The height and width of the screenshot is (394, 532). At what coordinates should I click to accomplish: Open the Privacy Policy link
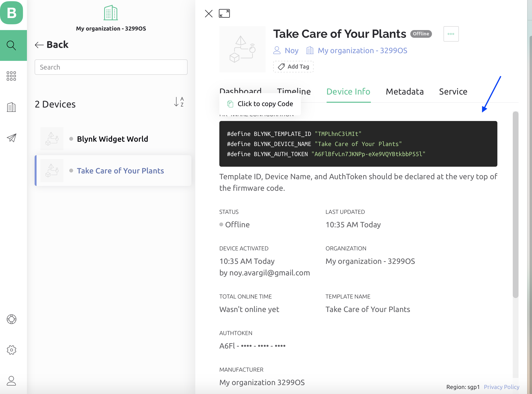pyautogui.click(x=501, y=387)
